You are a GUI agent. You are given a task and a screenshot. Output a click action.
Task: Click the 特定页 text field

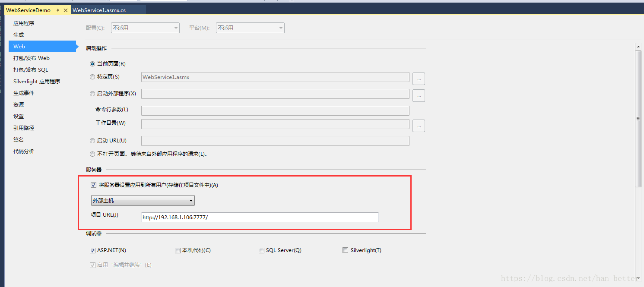(x=275, y=77)
